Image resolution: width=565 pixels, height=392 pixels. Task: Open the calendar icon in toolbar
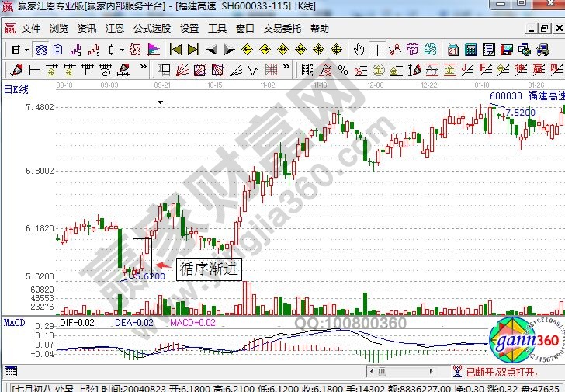pyautogui.click(x=452, y=50)
